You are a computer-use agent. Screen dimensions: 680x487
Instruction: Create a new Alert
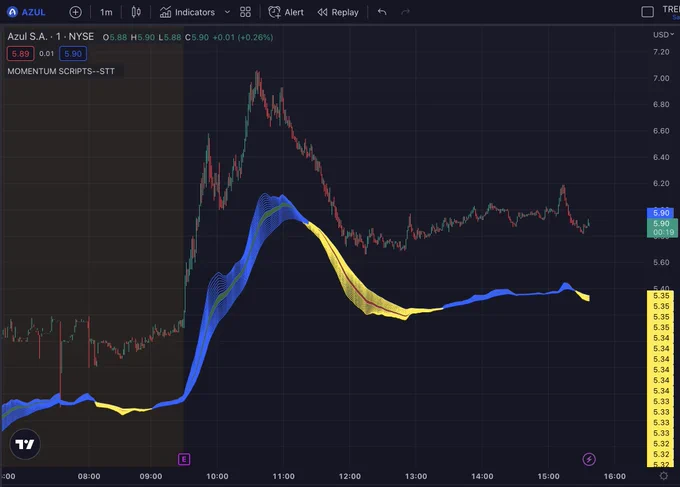[x=286, y=12]
